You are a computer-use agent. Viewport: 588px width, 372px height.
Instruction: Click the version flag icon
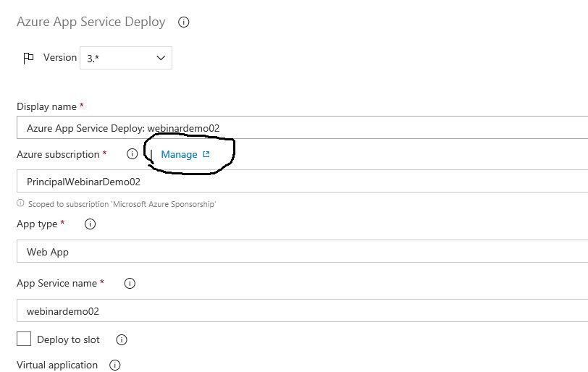(28, 58)
